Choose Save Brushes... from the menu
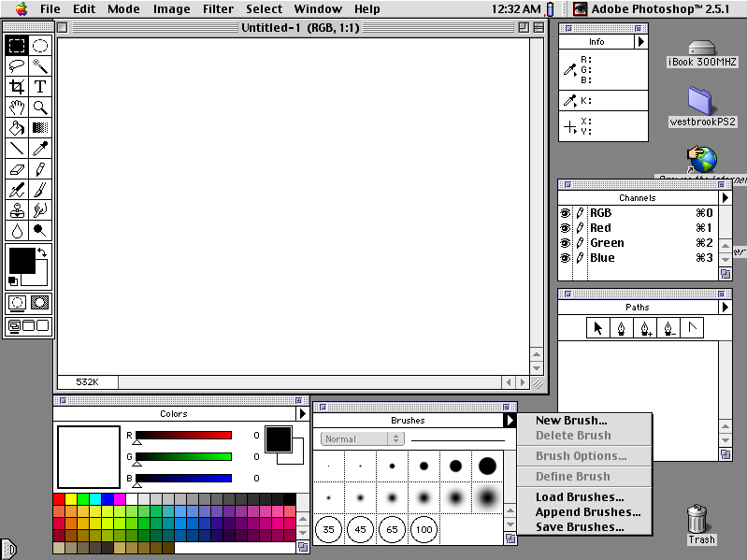This screenshot has width=747, height=560. pos(584,527)
